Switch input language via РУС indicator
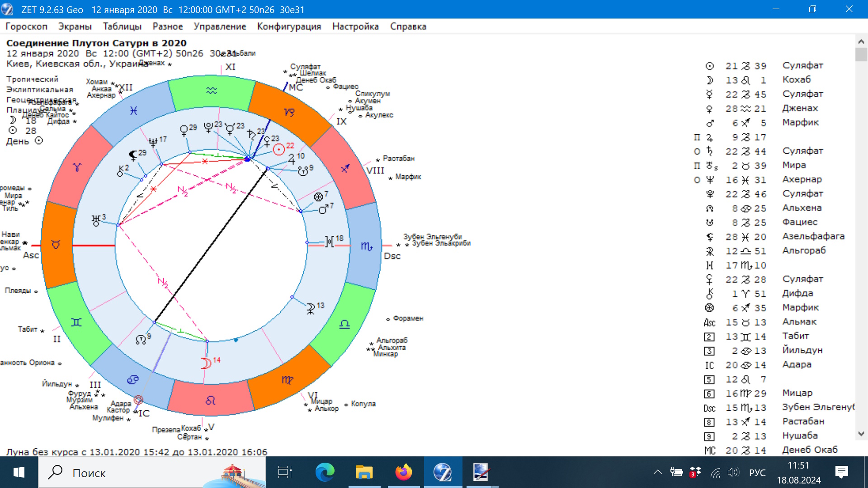The height and width of the screenshot is (488, 868). [757, 473]
